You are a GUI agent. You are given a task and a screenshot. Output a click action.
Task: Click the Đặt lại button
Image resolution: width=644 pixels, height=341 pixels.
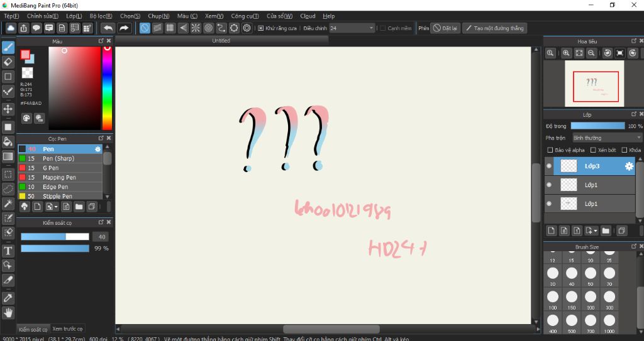tap(445, 28)
